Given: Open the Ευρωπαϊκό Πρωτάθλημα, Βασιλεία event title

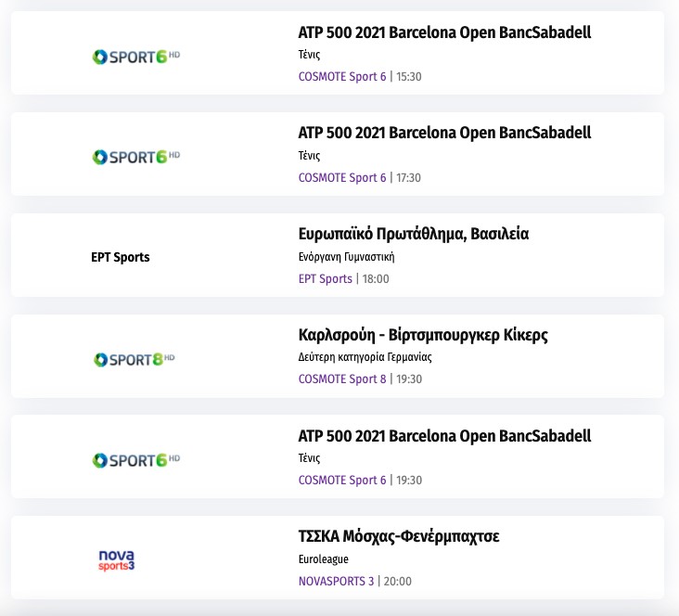Looking at the screenshot, I should click(414, 234).
